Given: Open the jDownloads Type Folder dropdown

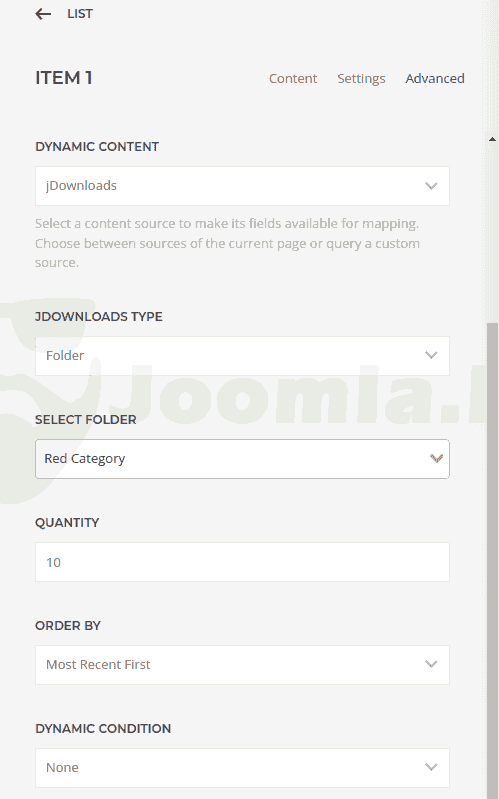Looking at the screenshot, I should (x=242, y=356).
